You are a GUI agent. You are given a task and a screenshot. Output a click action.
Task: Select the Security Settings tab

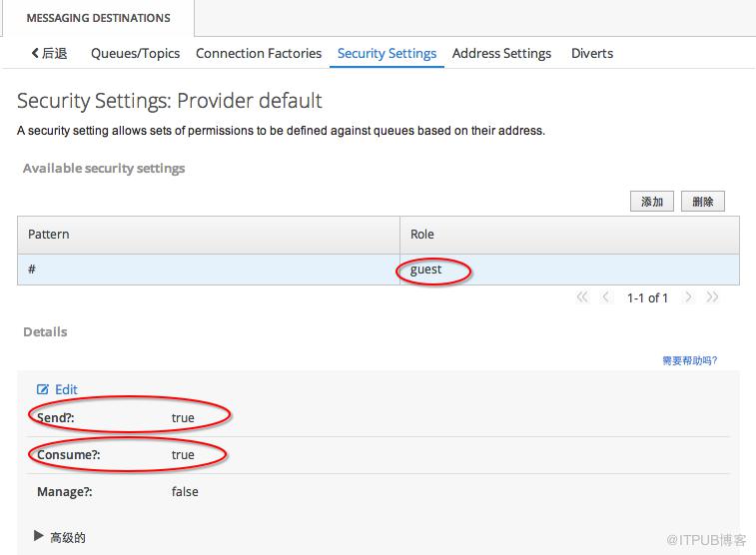(x=386, y=53)
